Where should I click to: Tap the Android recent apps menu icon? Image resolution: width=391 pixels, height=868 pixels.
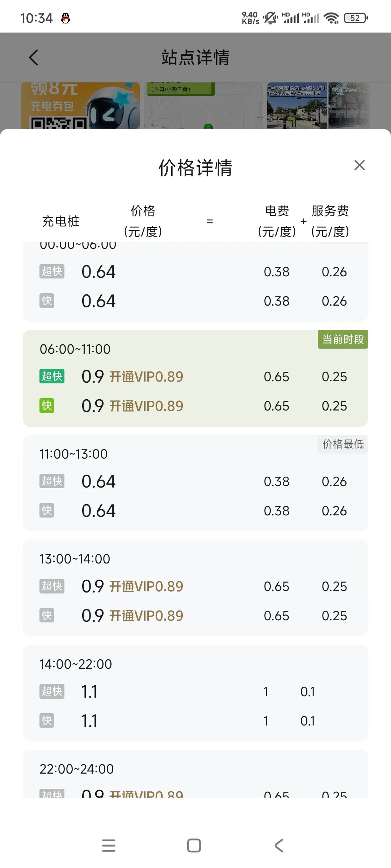(x=109, y=846)
